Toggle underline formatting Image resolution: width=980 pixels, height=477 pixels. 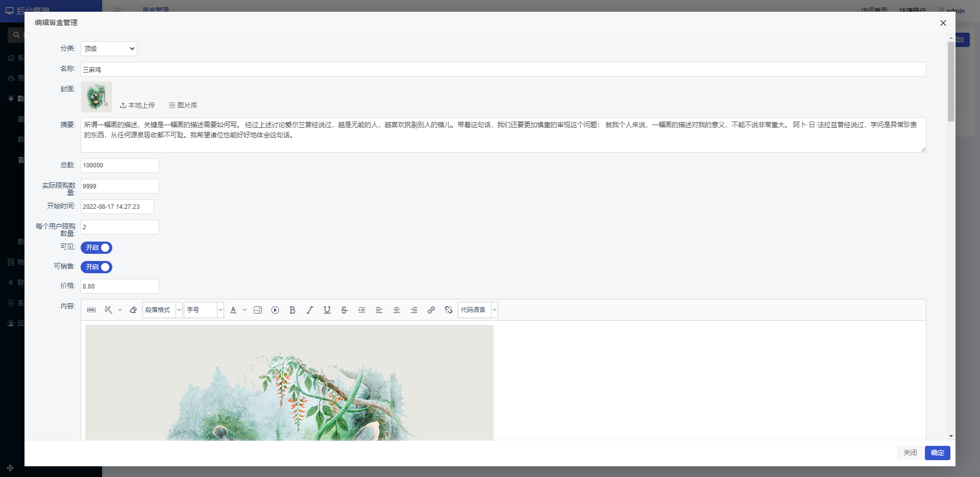(x=327, y=310)
